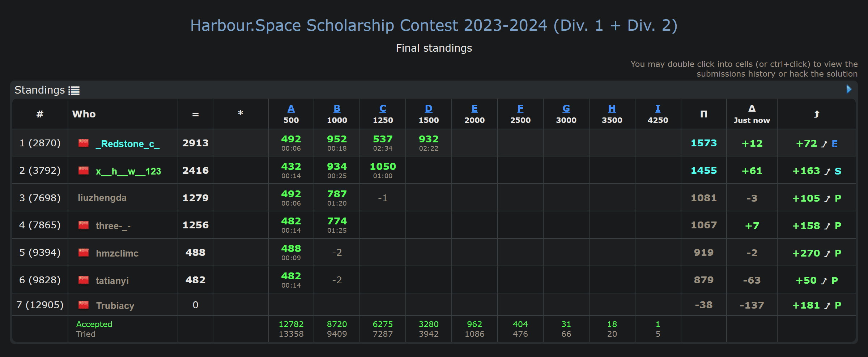Click rank arrow icon in x__h__w__123 row
Screen dimensions: 868x357
point(827,171)
